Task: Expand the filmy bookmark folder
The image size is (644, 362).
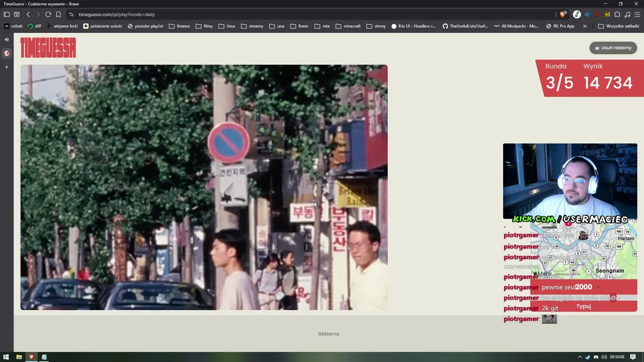Action: [204, 26]
